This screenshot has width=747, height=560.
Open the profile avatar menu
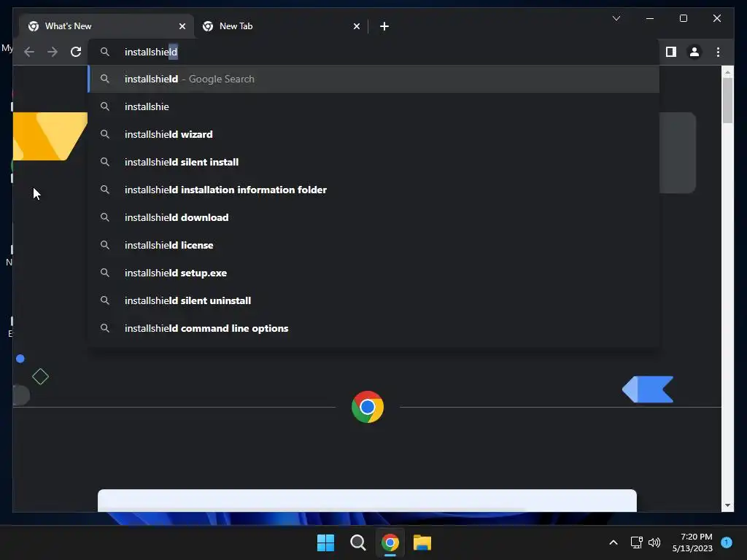coord(694,52)
